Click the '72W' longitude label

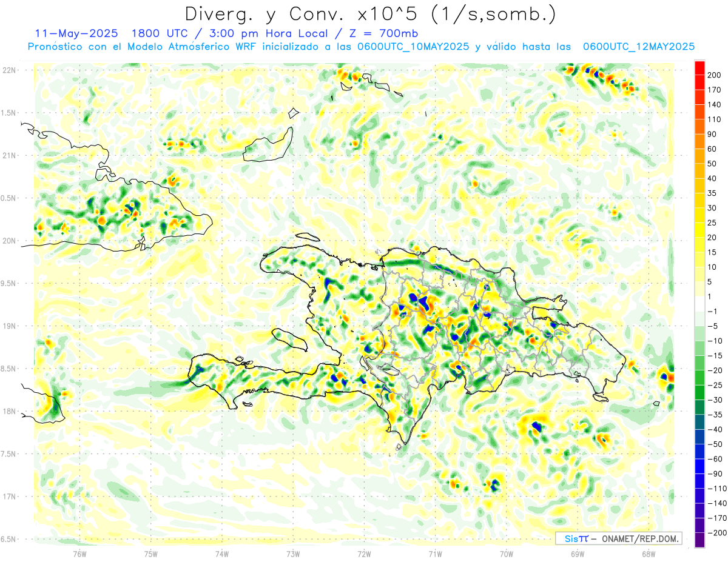[364, 554]
